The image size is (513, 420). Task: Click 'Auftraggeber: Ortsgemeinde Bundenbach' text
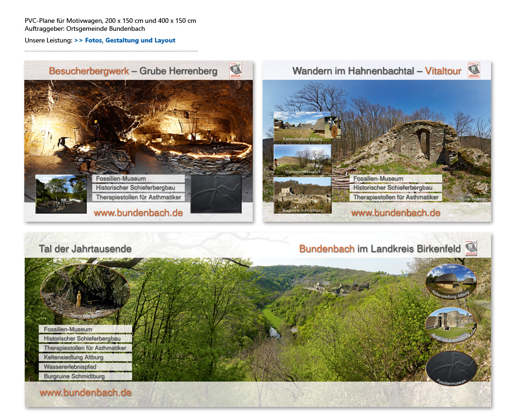(85, 29)
